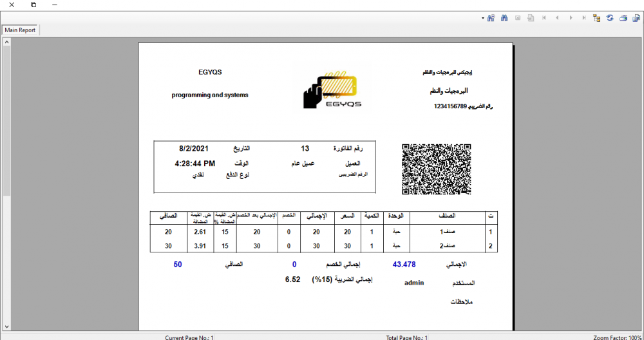Go to the next page arrow

click(571, 18)
